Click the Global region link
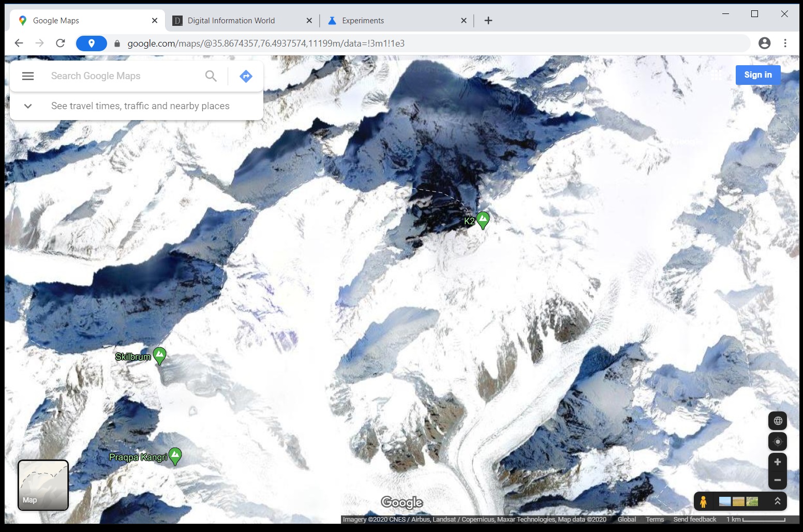The width and height of the screenshot is (803, 532). (x=627, y=520)
